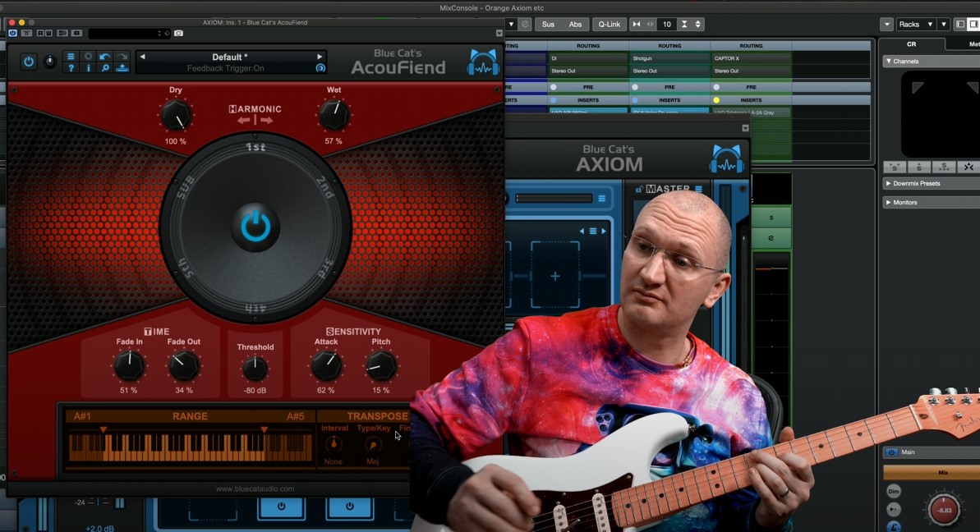
Task: Select the SUB harmonic on the speaker
Action: pos(186,187)
